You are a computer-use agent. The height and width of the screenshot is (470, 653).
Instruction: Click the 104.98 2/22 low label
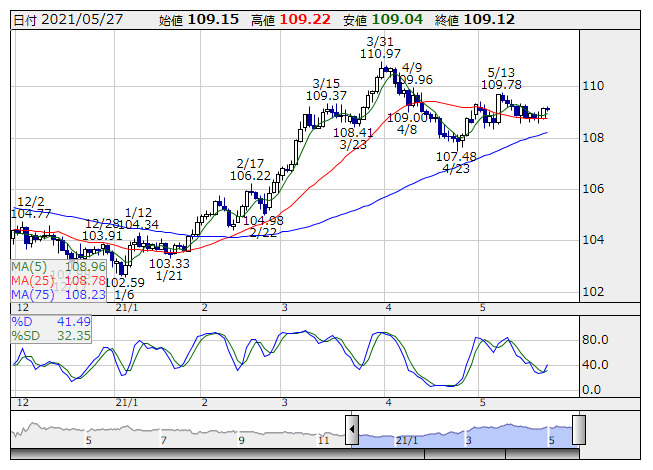point(263,226)
